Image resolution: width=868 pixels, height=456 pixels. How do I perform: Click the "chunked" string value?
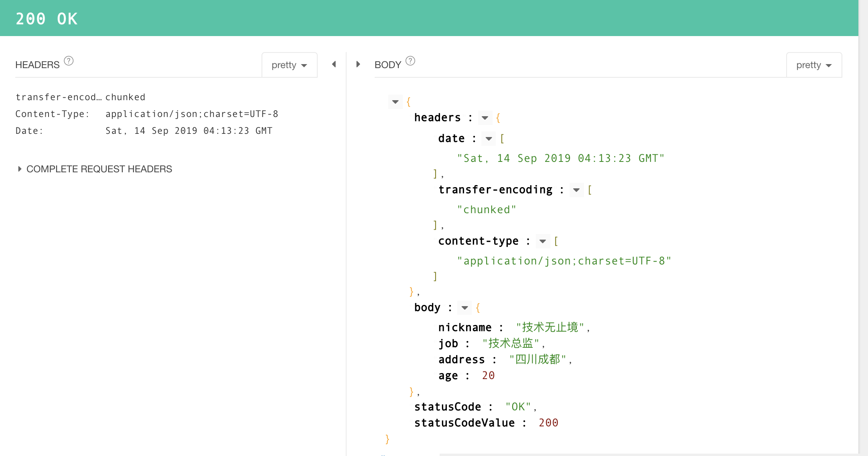487,210
